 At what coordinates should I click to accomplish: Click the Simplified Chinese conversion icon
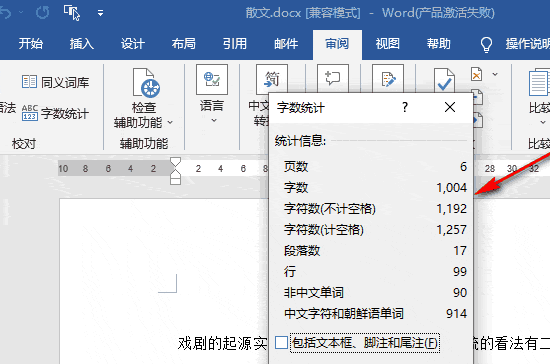coord(272,79)
